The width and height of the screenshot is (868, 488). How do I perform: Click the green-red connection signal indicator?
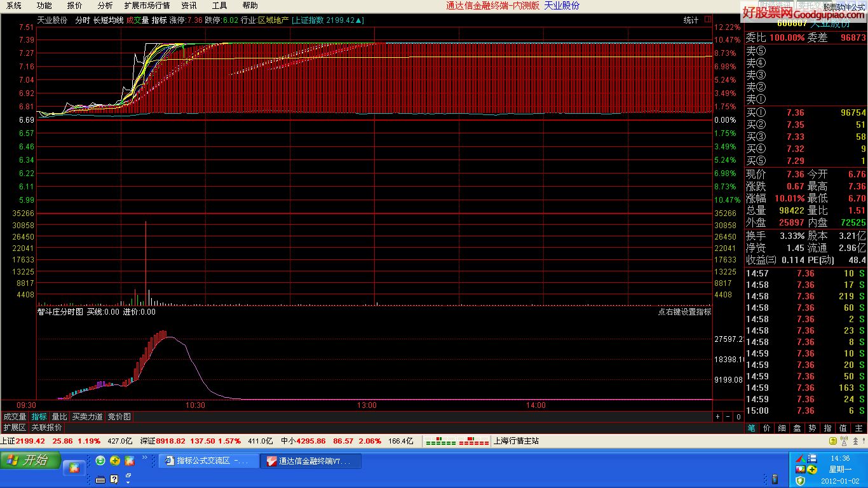457,441
